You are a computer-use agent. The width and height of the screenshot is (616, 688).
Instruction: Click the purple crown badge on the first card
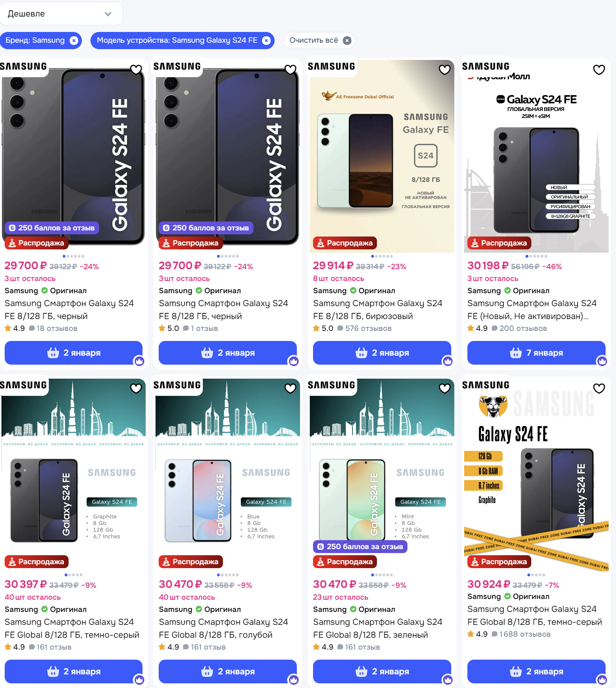pyautogui.click(x=139, y=361)
